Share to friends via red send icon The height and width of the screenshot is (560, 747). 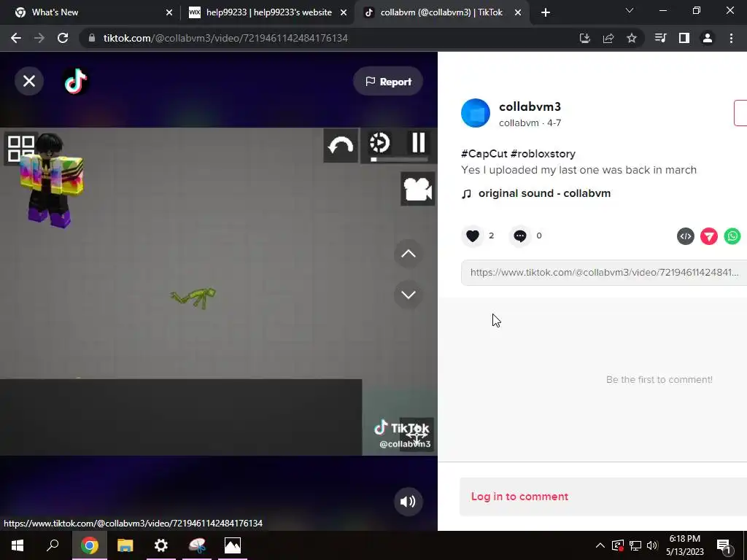pyautogui.click(x=709, y=236)
